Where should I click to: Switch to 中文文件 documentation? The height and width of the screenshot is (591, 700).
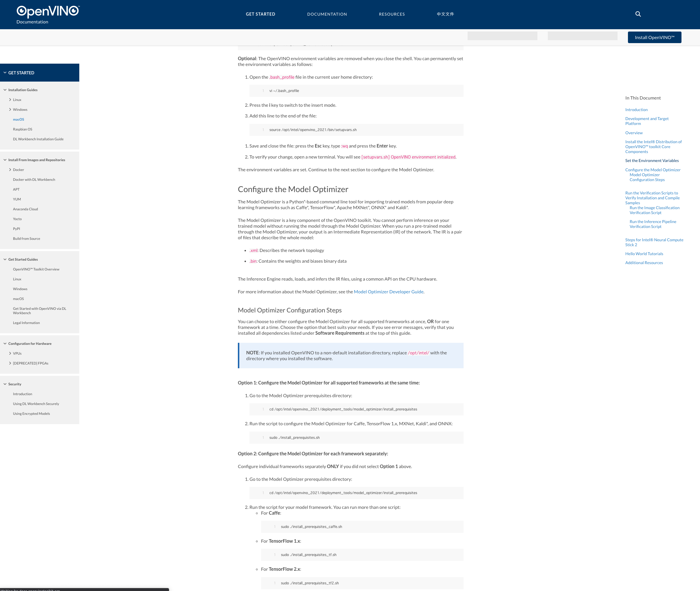[445, 14]
